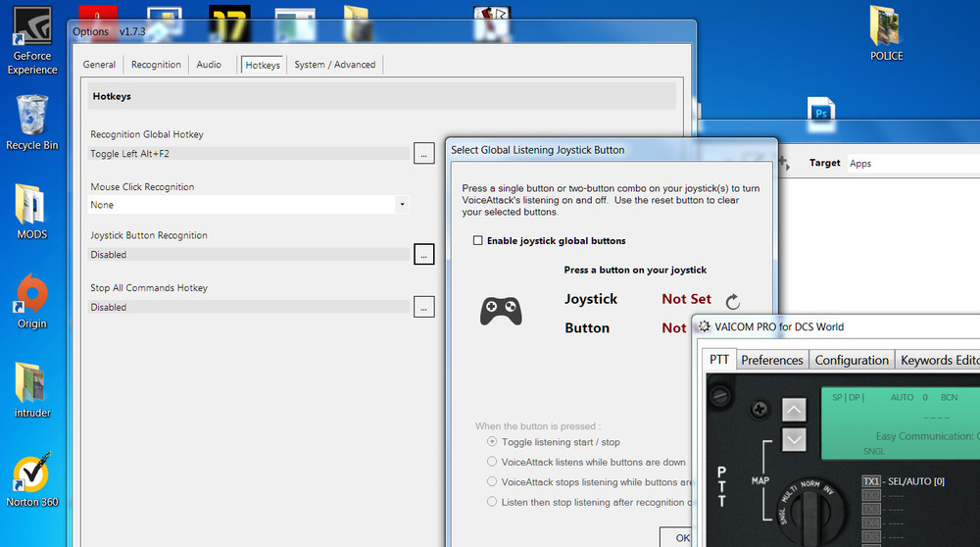Click ellipsis button for Stop All Commands Hotkey

423,307
